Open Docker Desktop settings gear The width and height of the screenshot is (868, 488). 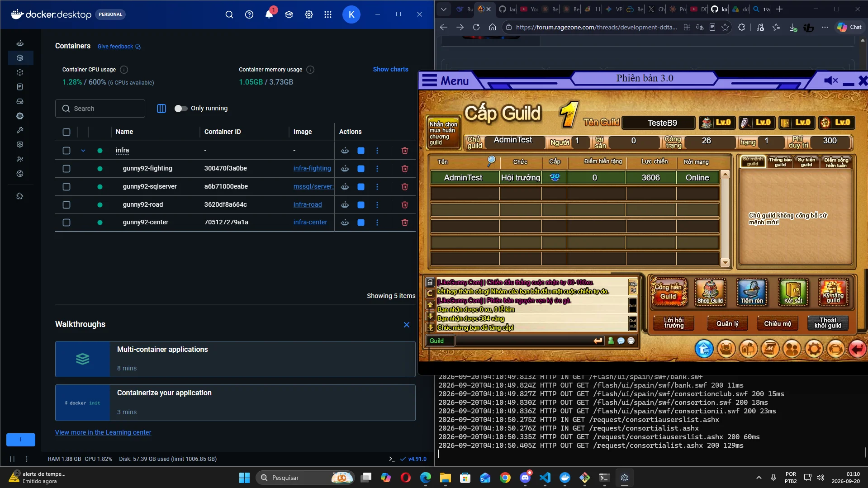pos(309,14)
